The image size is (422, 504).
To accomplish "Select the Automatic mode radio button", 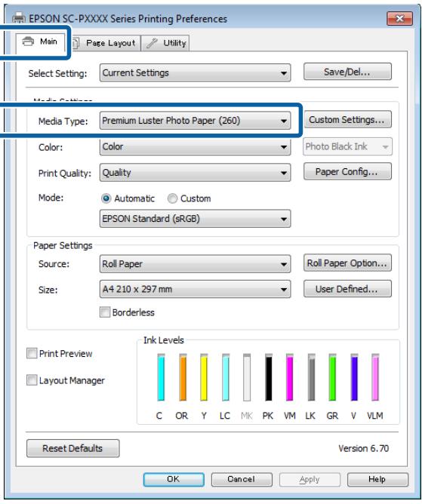I will 106,198.
